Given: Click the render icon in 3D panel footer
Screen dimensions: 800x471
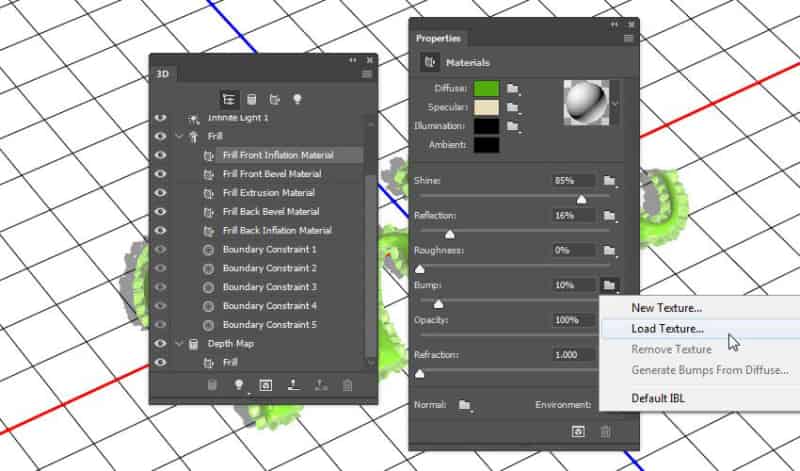Looking at the screenshot, I should point(265,385).
